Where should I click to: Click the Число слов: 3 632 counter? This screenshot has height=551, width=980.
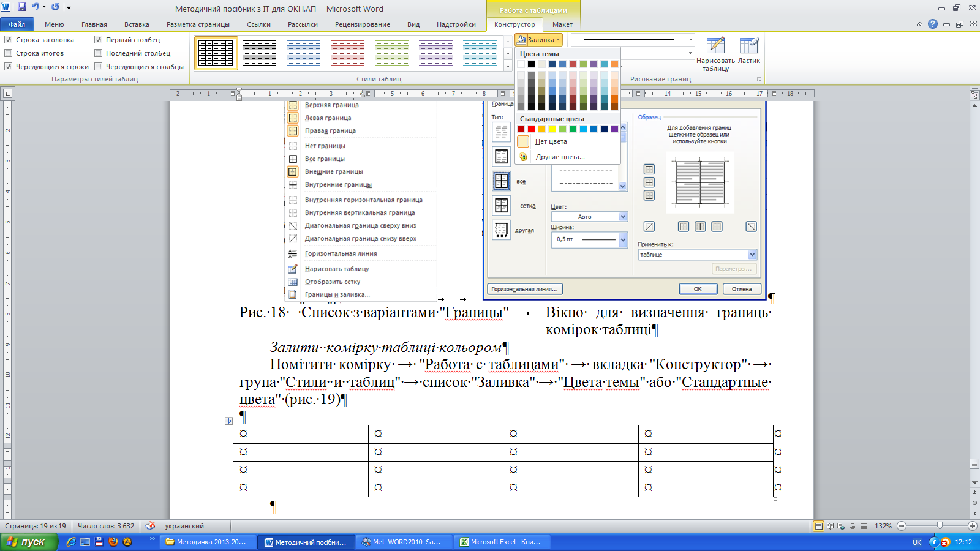pyautogui.click(x=106, y=526)
